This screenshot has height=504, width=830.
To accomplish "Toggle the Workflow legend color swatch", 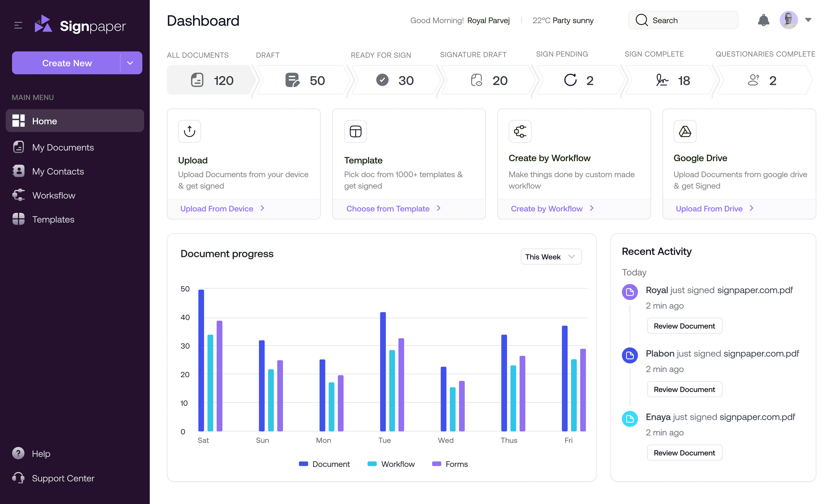I will point(372,464).
